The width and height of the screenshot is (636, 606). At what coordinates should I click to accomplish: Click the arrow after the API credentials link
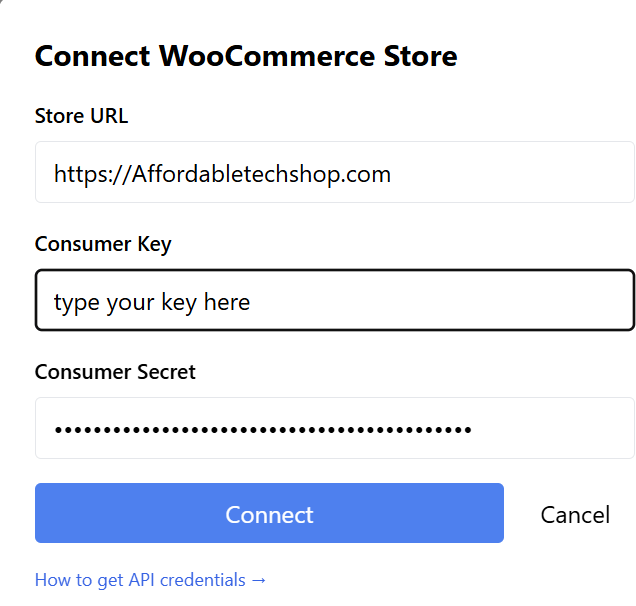pos(259,580)
